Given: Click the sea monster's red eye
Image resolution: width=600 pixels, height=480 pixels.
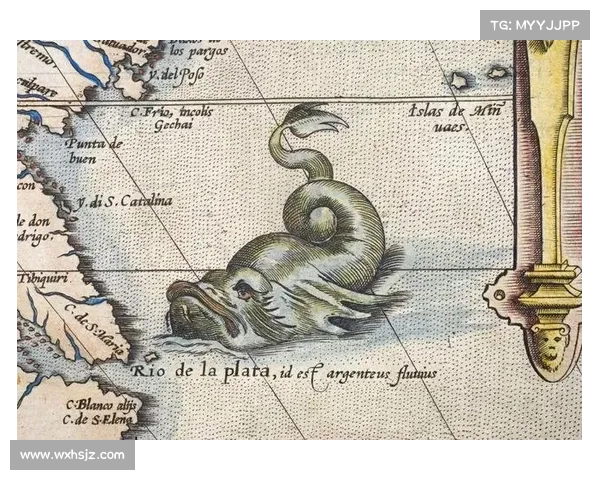Looking at the screenshot, I should pos(243,290).
